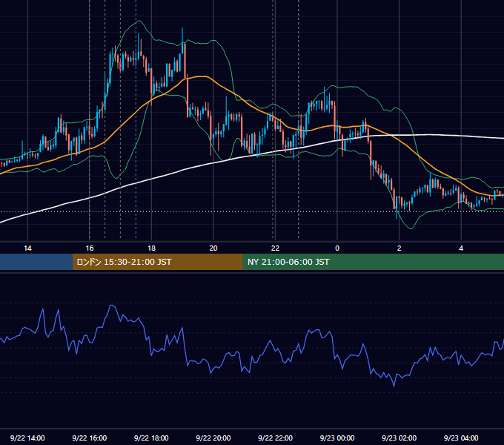Viewport: 504px width, 445px height.
Task: Click the 9/22 16:00 time label
Action: click(90, 438)
